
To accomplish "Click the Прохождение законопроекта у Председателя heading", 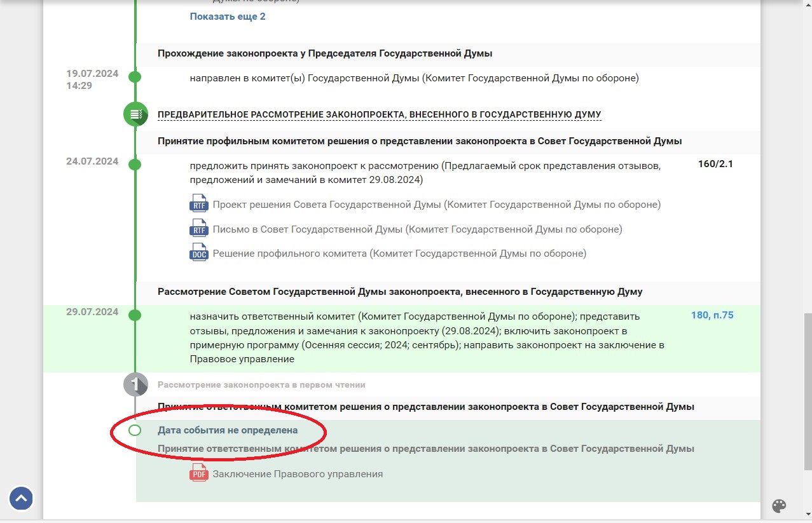I will [x=325, y=53].
